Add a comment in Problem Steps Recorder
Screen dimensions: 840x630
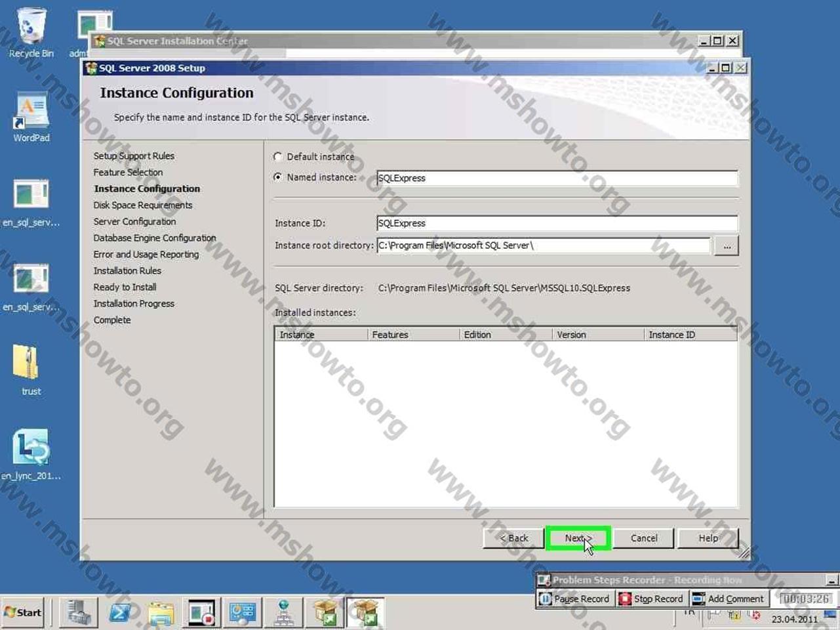[729, 598]
